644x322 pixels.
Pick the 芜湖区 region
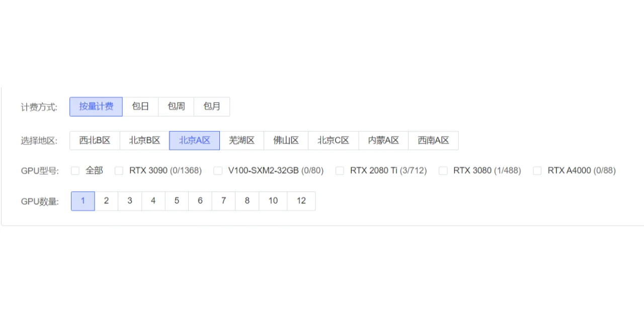[242, 140]
